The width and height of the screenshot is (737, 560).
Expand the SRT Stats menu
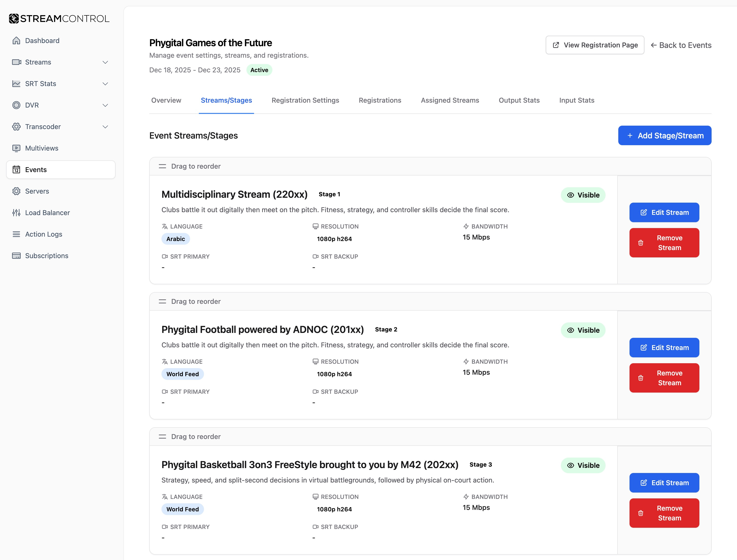[x=105, y=84]
